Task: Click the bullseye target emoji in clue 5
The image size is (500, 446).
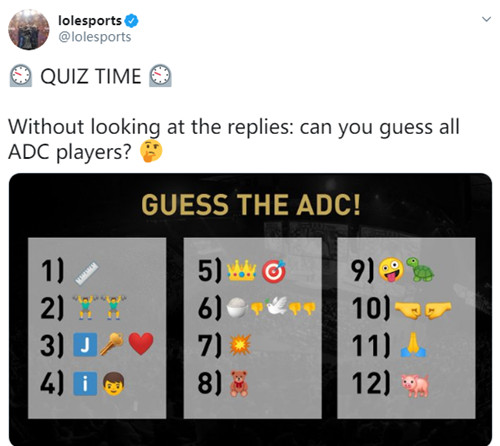Action: click(x=274, y=270)
